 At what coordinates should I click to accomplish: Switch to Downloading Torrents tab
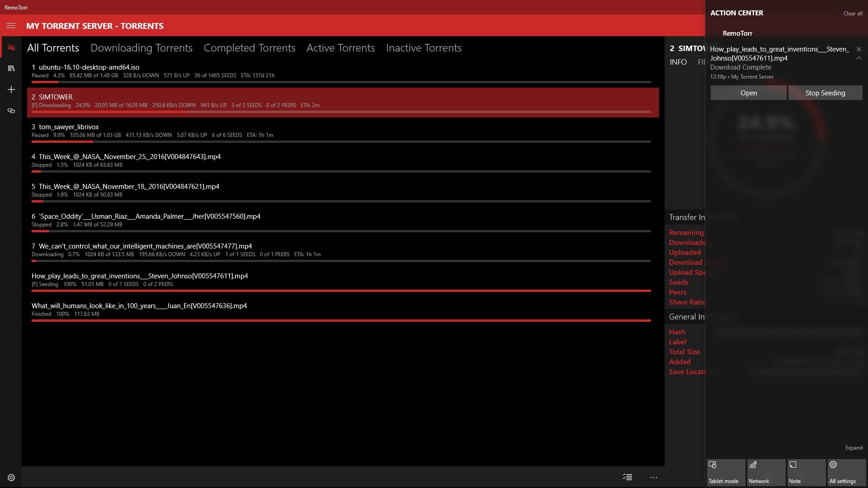coord(142,48)
